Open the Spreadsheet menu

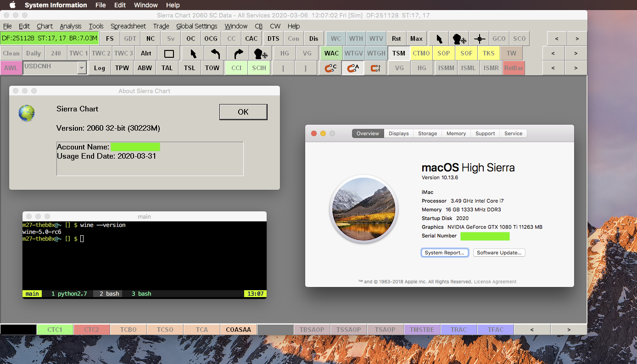pyautogui.click(x=129, y=26)
